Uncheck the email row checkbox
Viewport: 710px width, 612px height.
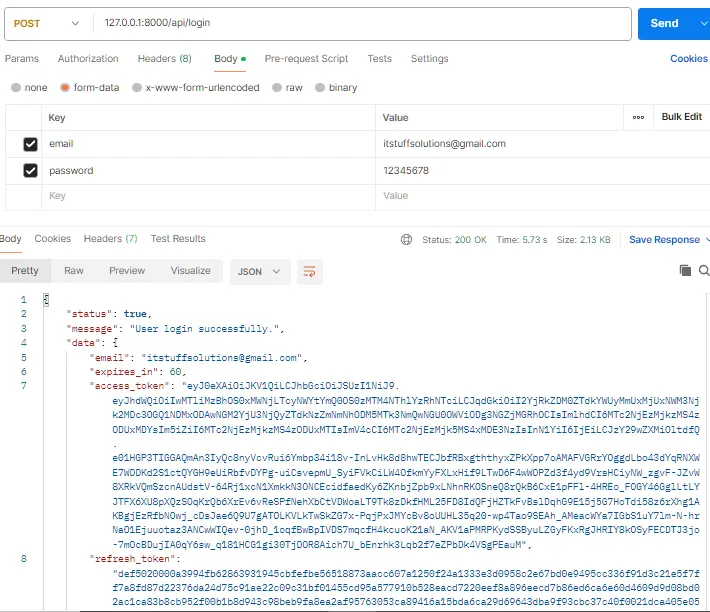point(30,144)
